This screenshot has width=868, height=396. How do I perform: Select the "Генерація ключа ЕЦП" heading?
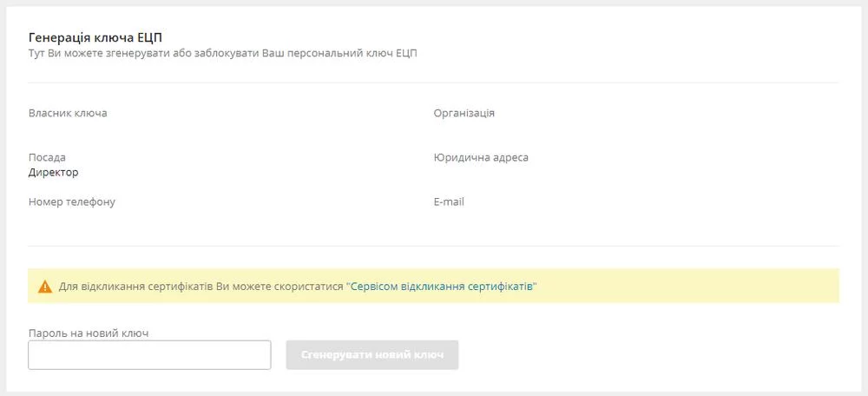(x=95, y=37)
